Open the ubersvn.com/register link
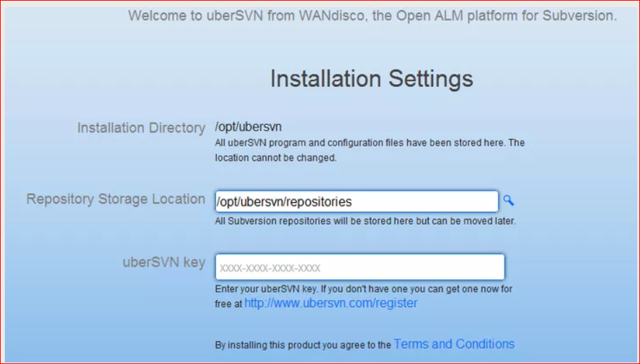The height and width of the screenshot is (364, 640). pos(331,303)
